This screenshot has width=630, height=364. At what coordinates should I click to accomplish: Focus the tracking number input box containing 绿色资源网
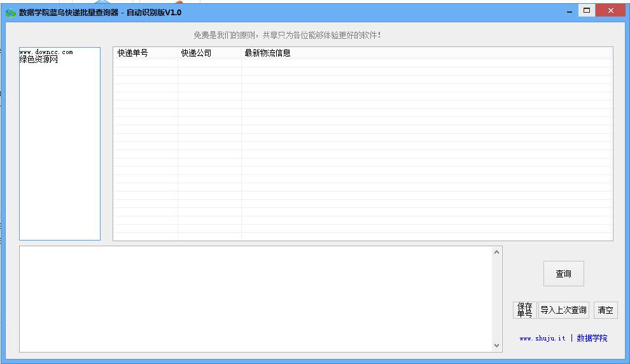tap(60, 144)
